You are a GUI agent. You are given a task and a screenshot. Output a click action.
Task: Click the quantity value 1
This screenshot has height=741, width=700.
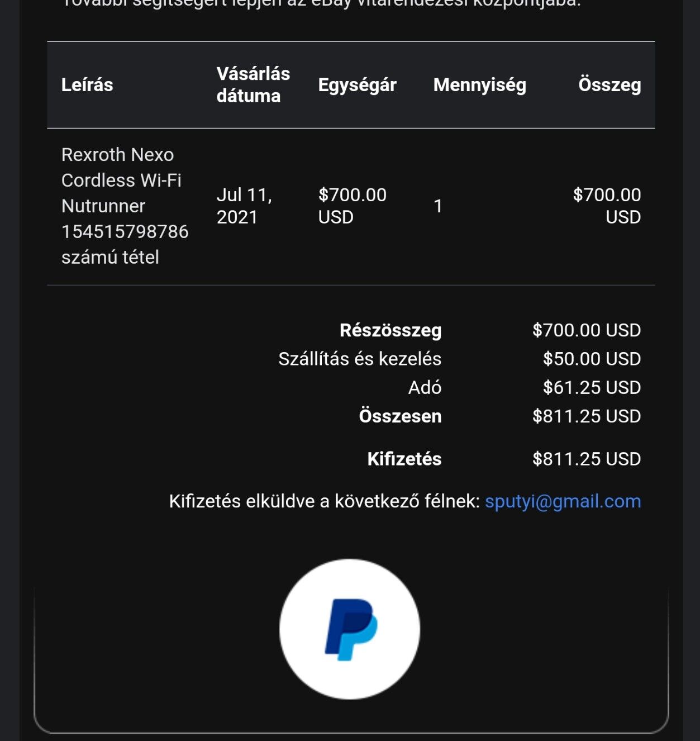coord(439,206)
